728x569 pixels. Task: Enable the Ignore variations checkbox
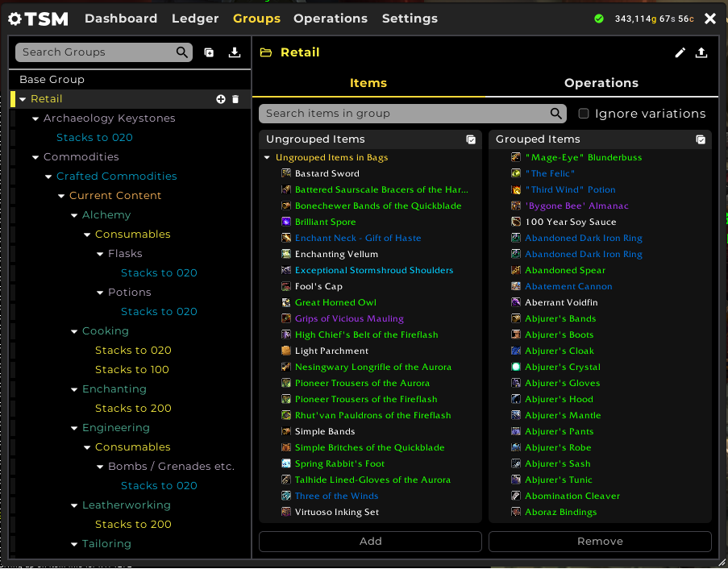pos(584,114)
